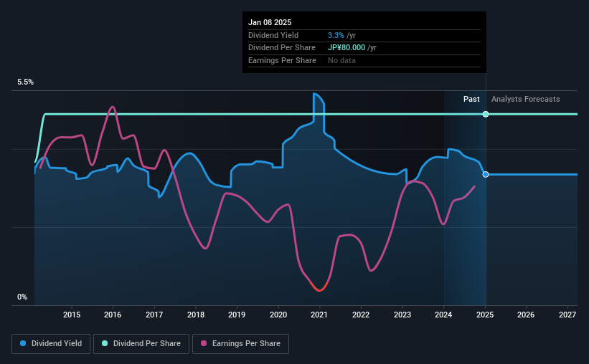Click the teal Dividend Per Share legend dot
Screen dimensions: 589x364
tap(105, 343)
